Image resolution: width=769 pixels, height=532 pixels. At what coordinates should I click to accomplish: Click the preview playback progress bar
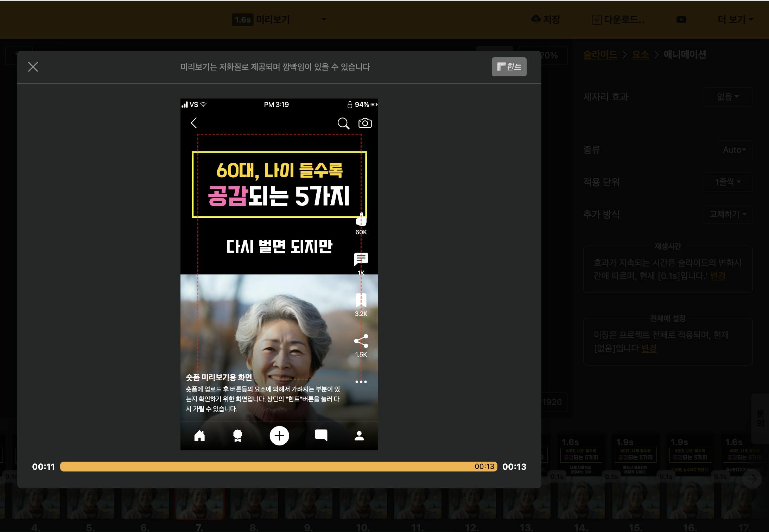coord(278,467)
